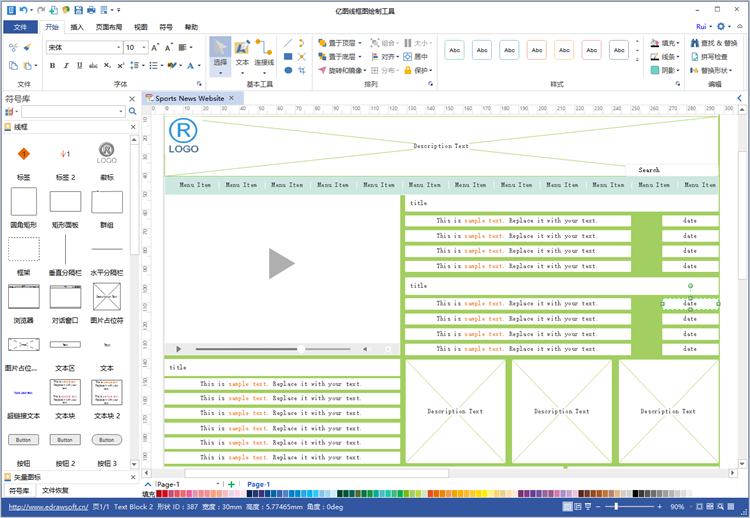Click the format painter brush icon
This screenshot has width=750, height=518.
pyautogui.click(x=27, y=47)
